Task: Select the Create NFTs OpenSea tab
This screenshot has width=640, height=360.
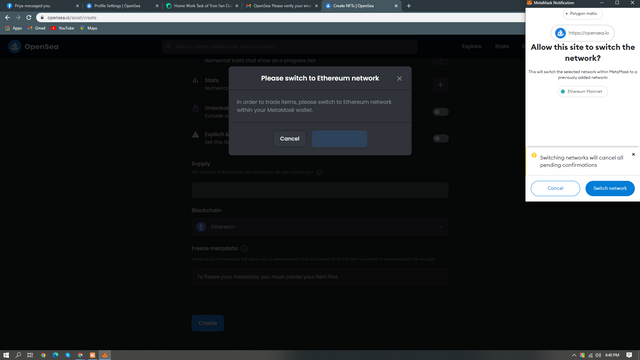Action: [360, 6]
